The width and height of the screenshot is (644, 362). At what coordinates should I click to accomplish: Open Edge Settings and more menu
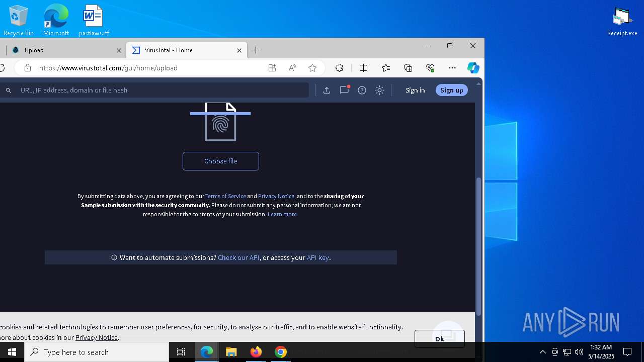(452, 68)
